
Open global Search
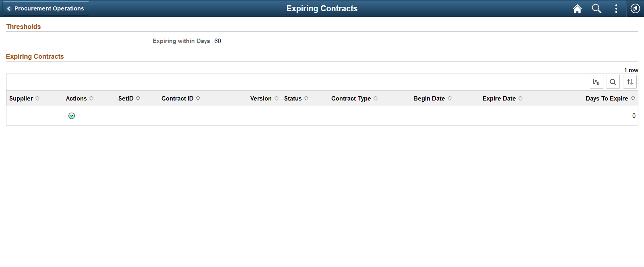[x=597, y=8]
